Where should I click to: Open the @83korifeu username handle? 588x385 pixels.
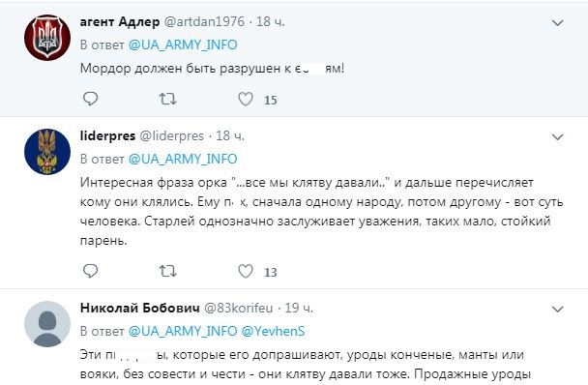(x=239, y=308)
